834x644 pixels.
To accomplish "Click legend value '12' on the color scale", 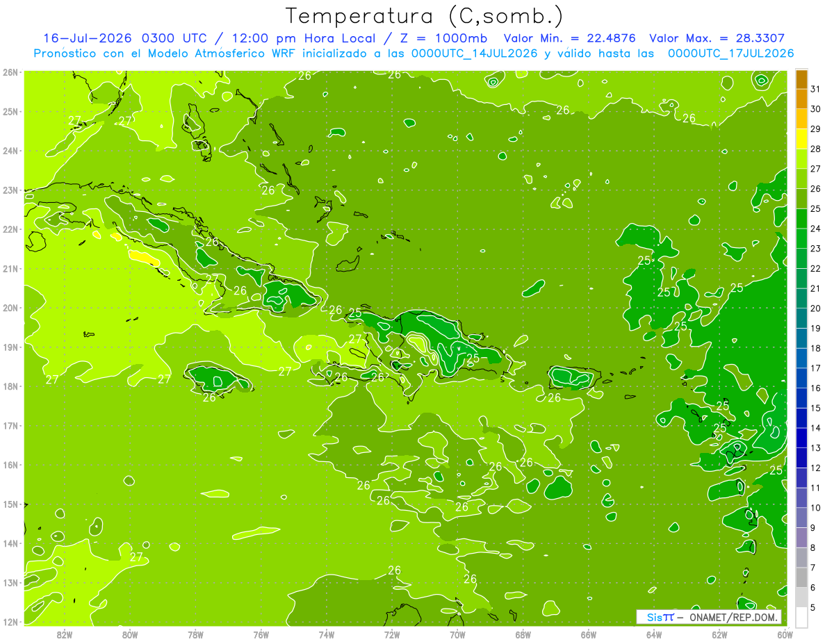I will click(816, 468).
